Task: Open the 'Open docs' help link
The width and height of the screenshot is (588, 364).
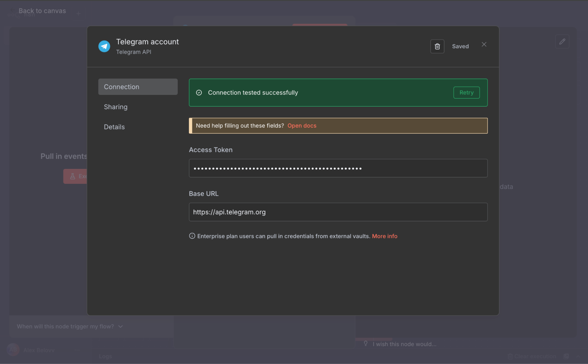Action: coord(302,126)
